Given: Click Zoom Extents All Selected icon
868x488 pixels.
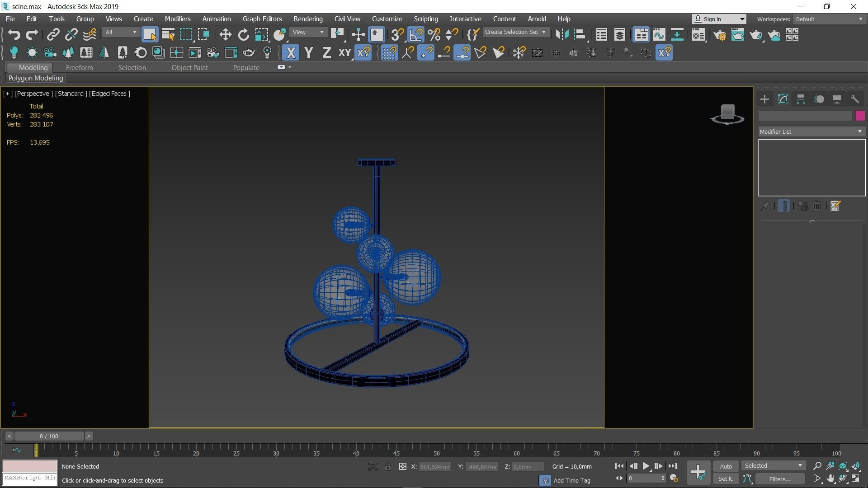Looking at the screenshot, I should (x=843, y=466).
